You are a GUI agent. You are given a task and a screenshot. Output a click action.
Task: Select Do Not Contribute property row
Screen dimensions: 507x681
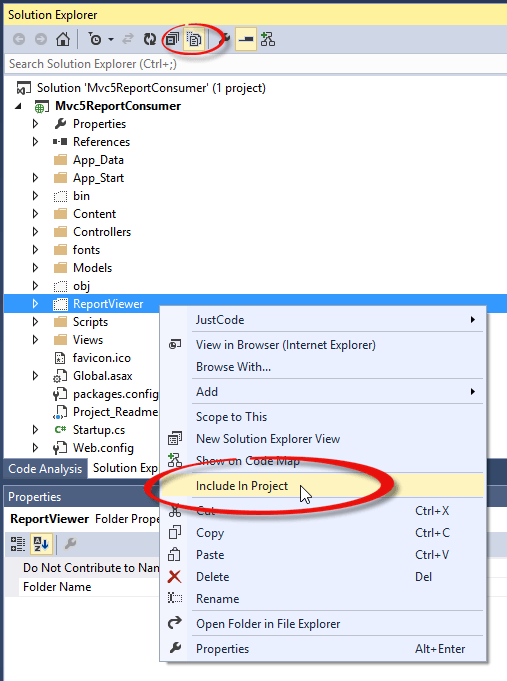click(89, 568)
